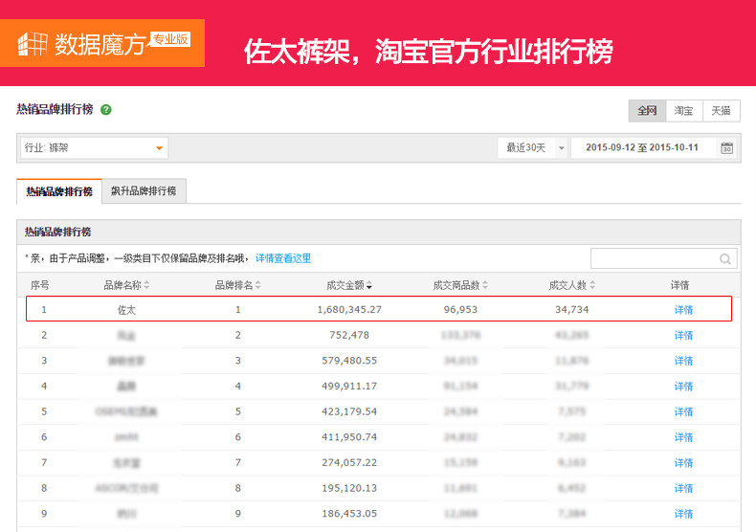The image size is (756, 532).
Task: Click the search magnifier icon
Action: pyautogui.click(x=725, y=258)
